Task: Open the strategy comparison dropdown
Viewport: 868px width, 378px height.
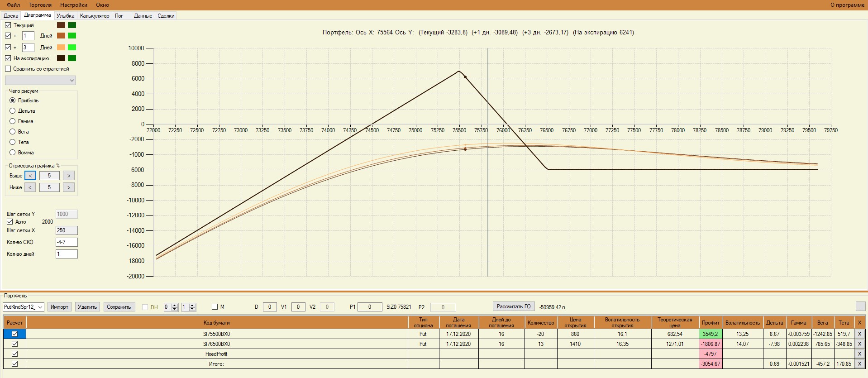Action: (x=40, y=81)
